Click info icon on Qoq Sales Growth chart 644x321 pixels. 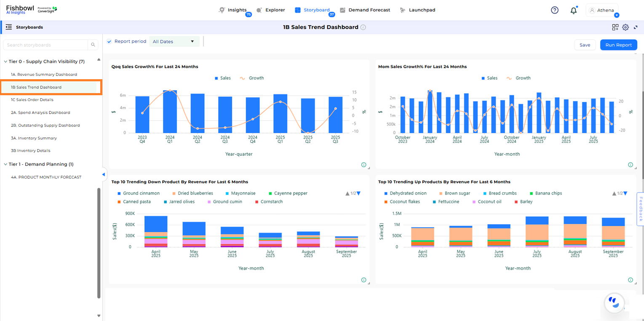click(x=363, y=165)
